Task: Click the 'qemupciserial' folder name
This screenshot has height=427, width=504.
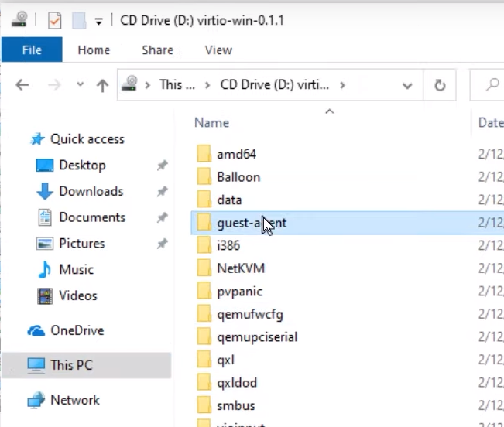Action: 257,337
